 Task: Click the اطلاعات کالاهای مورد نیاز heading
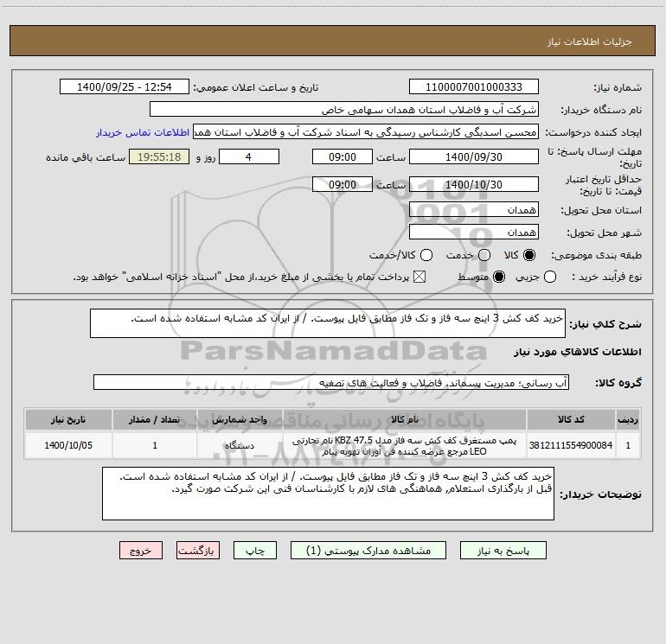tap(578, 352)
